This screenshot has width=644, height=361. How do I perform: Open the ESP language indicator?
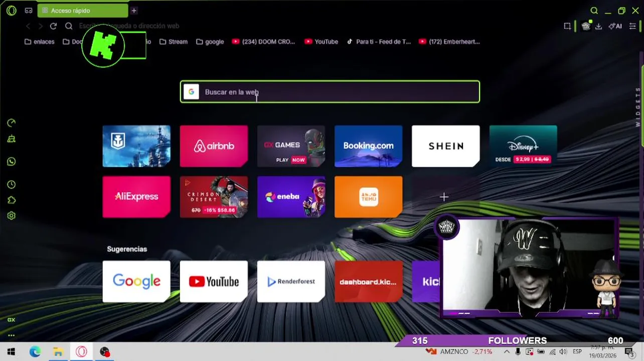point(577,352)
